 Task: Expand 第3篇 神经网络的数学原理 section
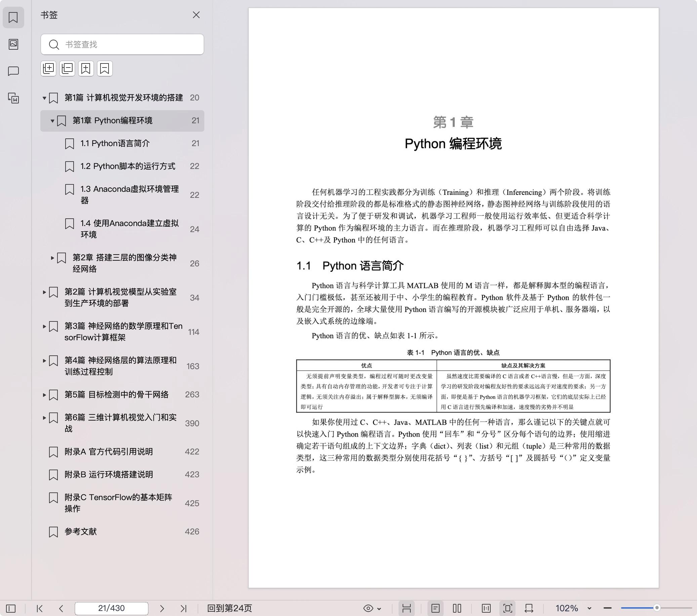click(x=44, y=326)
